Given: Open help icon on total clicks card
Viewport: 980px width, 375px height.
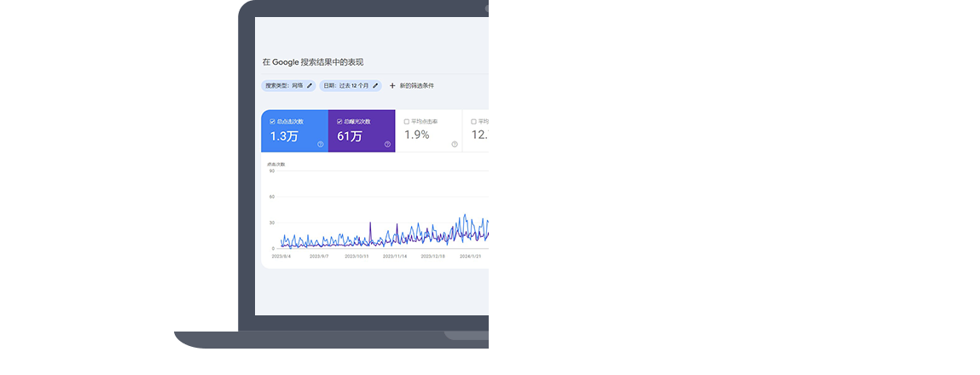Looking at the screenshot, I should (x=320, y=144).
